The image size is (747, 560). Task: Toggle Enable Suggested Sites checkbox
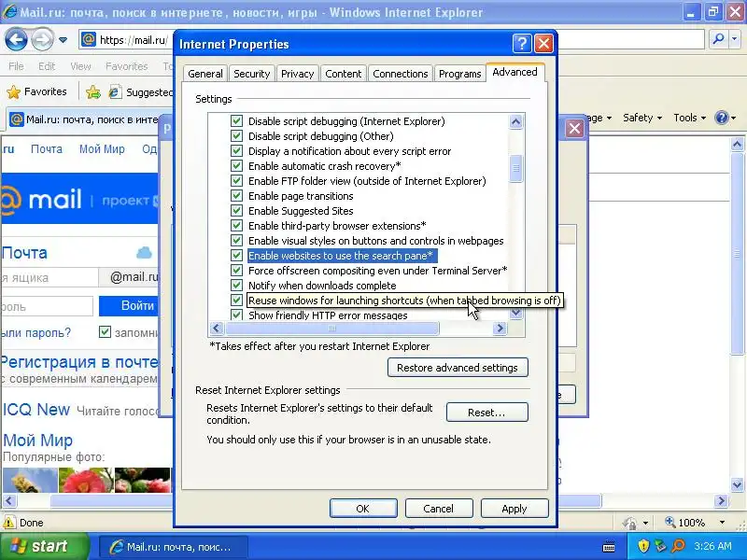point(237,211)
